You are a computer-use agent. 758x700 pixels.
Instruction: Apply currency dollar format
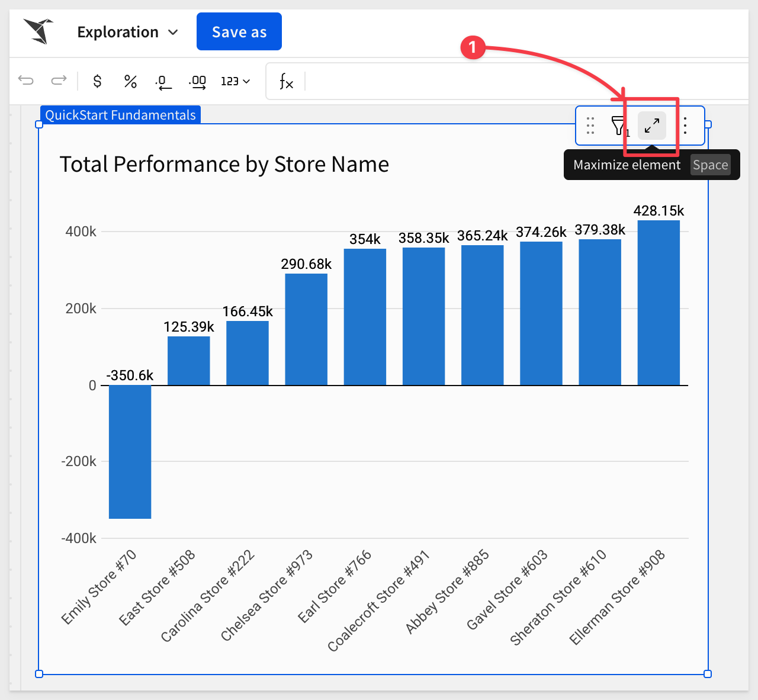point(98,81)
